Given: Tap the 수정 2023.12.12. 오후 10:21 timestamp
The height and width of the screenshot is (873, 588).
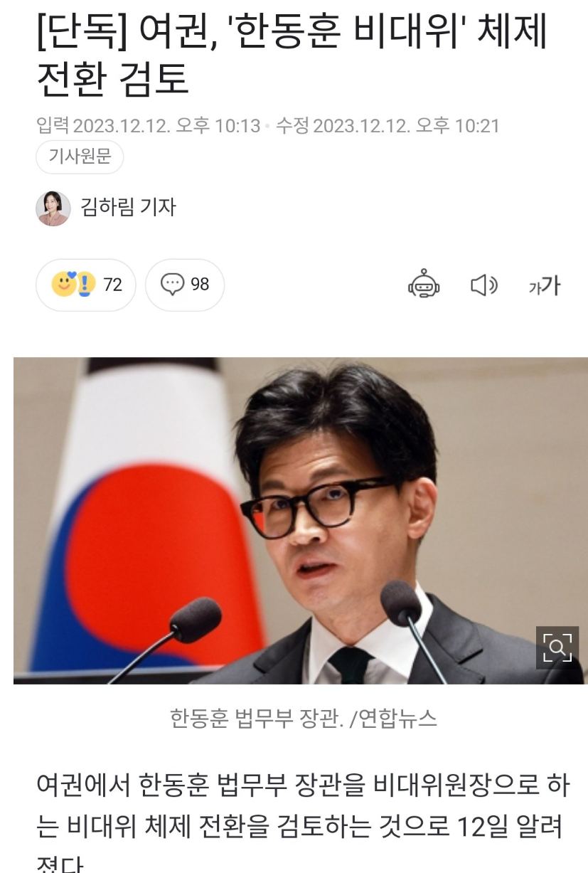Looking at the screenshot, I should pyautogui.click(x=388, y=126).
